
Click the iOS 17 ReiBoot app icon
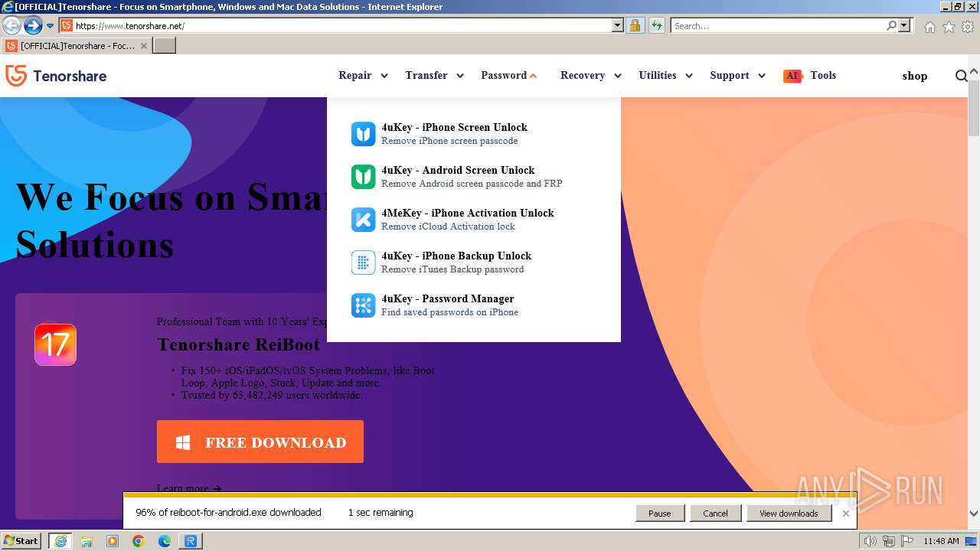55,344
